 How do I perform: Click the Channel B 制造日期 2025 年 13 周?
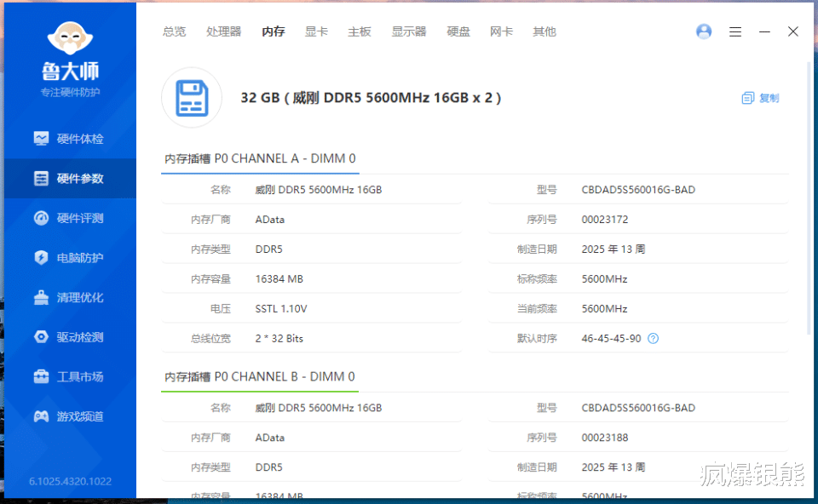613,467
